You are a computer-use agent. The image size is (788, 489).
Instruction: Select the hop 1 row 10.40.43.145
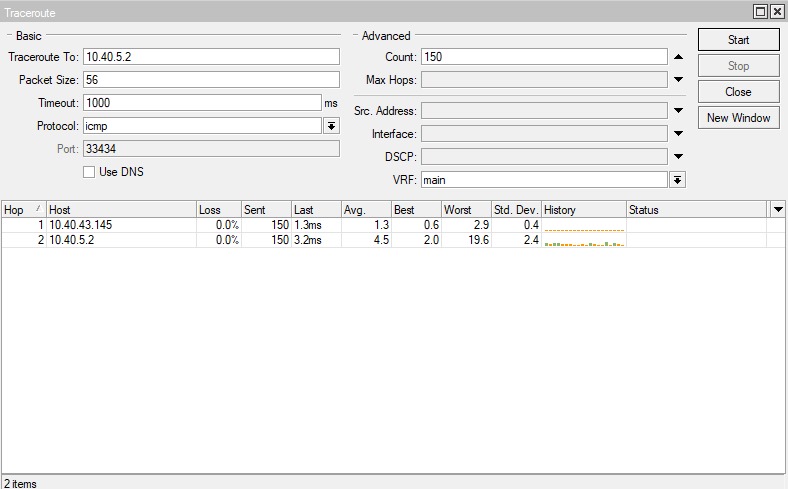tap(120, 226)
